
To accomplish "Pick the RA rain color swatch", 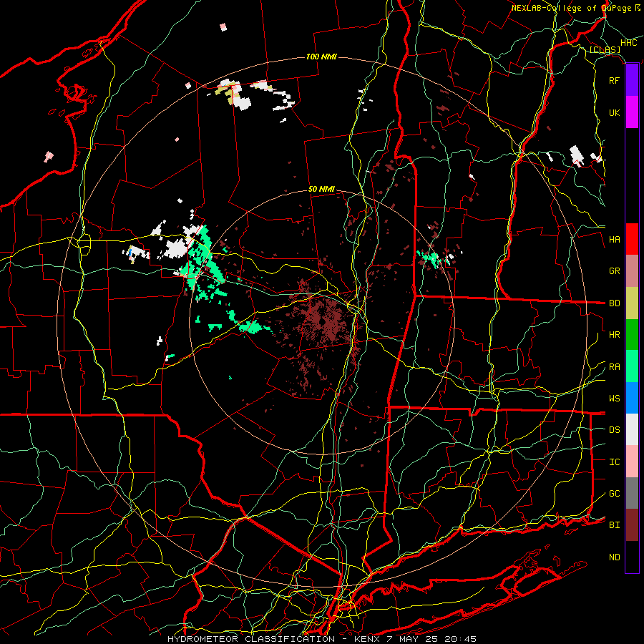I will 632,366.
